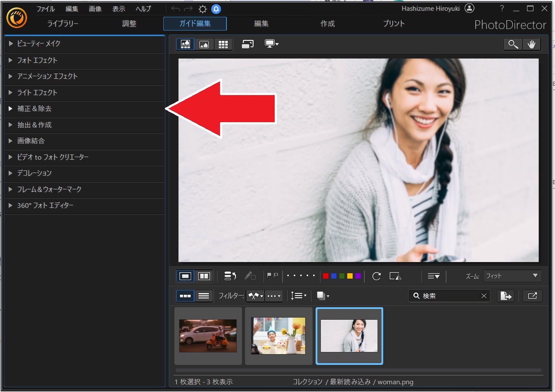Click the export photo icon
The width and height of the screenshot is (555, 392).
(x=506, y=296)
